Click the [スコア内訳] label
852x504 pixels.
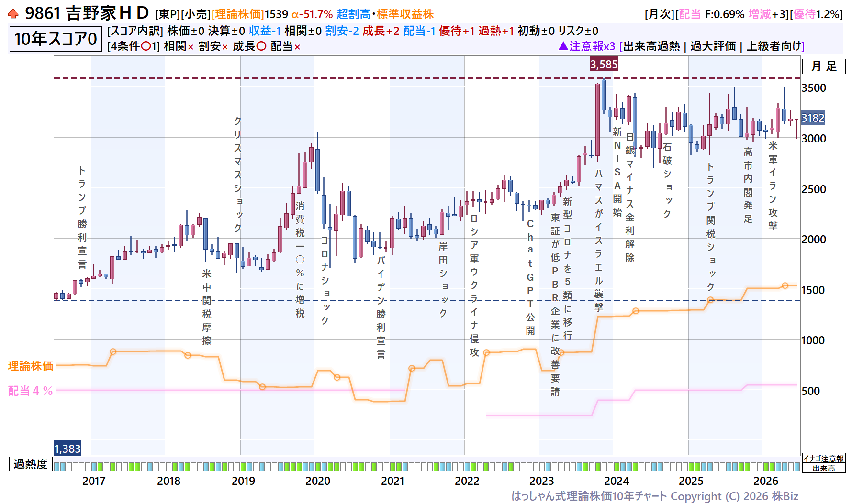coord(135,31)
